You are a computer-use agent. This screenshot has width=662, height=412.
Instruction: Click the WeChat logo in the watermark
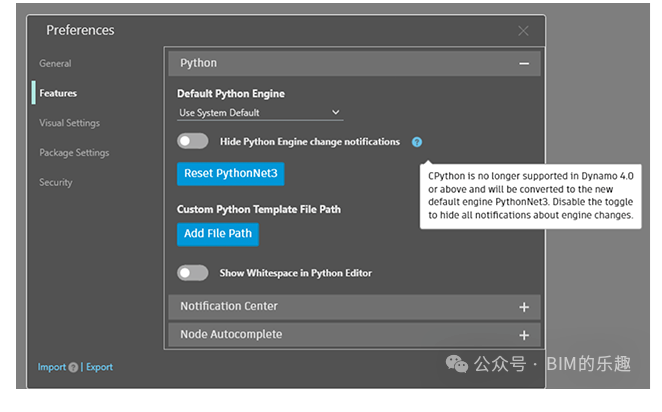coord(457,363)
